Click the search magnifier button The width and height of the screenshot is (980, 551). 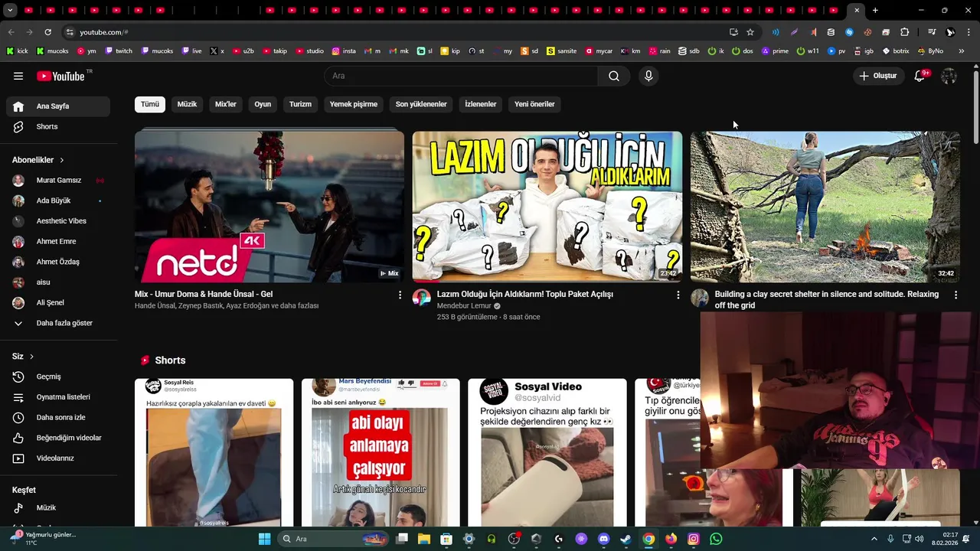[614, 76]
